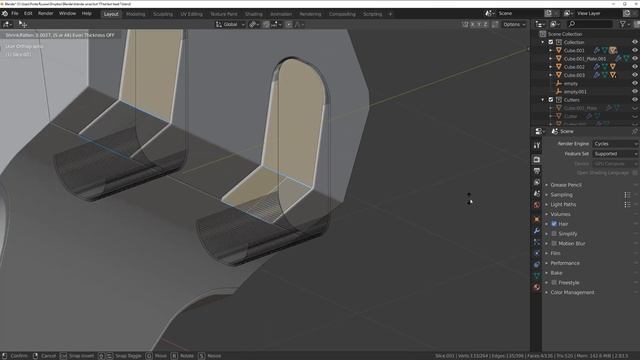This screenshot has width=640, height=360.
Task: Open the Render menu
Action: click(45, 13)
